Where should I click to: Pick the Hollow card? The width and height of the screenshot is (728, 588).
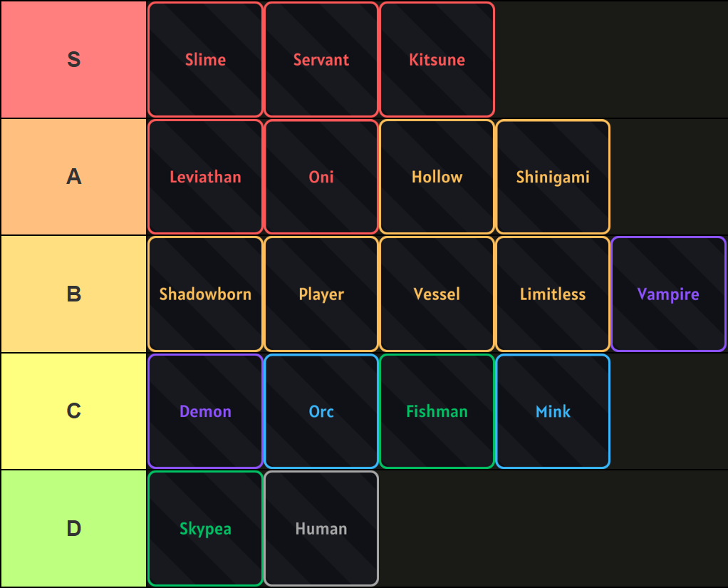tap(437, 177)
